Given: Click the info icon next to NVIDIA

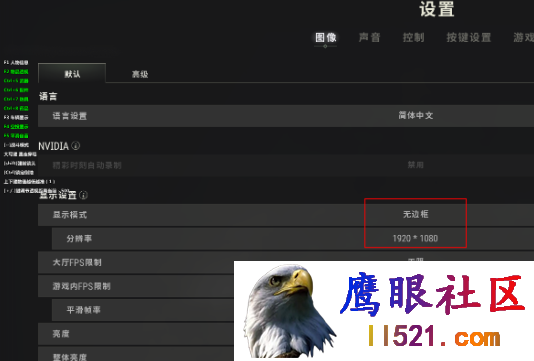Looking at the screenshot, I should tap(76, 146).
